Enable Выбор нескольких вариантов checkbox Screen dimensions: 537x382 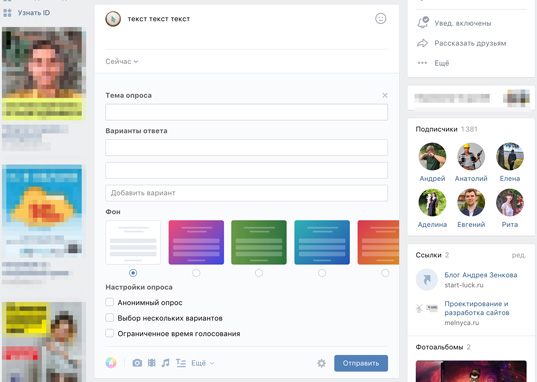(x=110, y=318)
